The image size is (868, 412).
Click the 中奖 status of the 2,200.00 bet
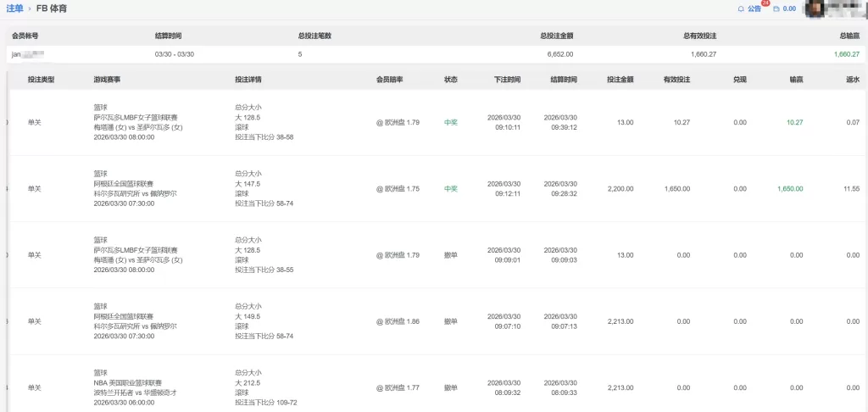[450, 188]
